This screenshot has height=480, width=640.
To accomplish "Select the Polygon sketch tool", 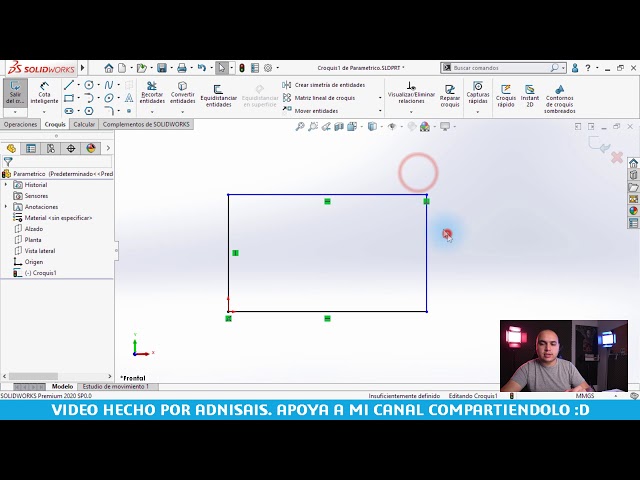I will point(89,111).
